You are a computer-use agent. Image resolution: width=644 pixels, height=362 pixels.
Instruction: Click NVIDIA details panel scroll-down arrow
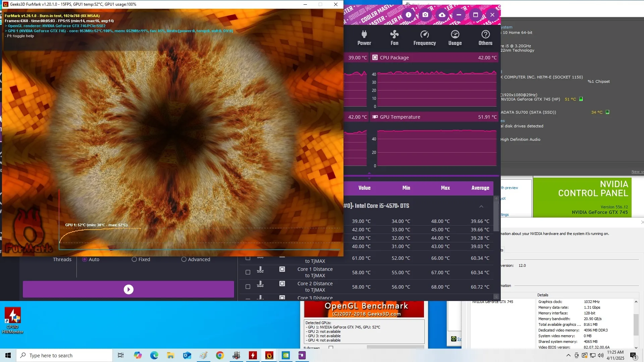636,348
